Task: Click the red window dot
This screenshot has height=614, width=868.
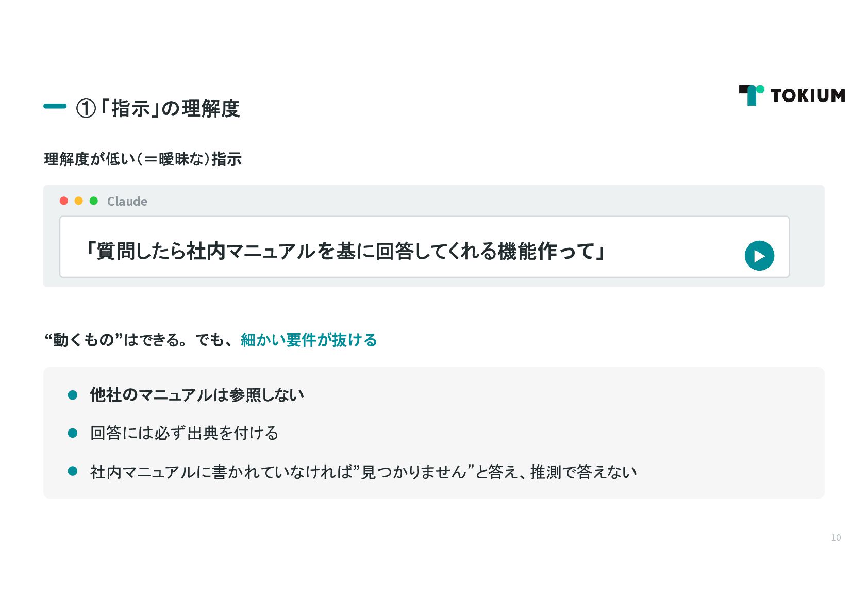Action: [x=64, y=201]
